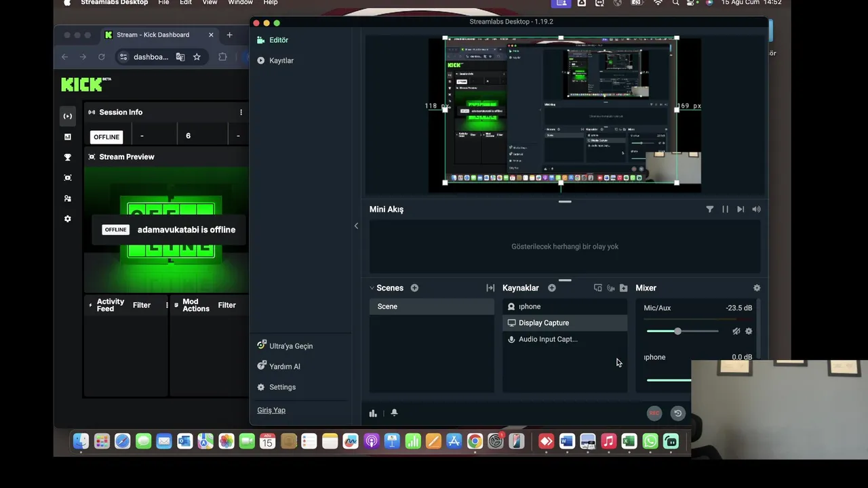Open Yardım AI assistant

[x=279, y=366]
